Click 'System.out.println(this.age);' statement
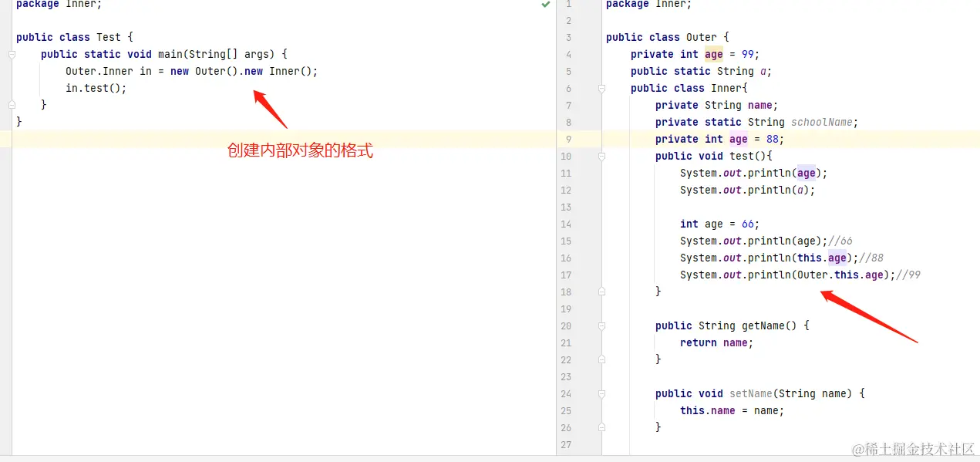Screen dimensions: 980x462 tap(770, 258)
